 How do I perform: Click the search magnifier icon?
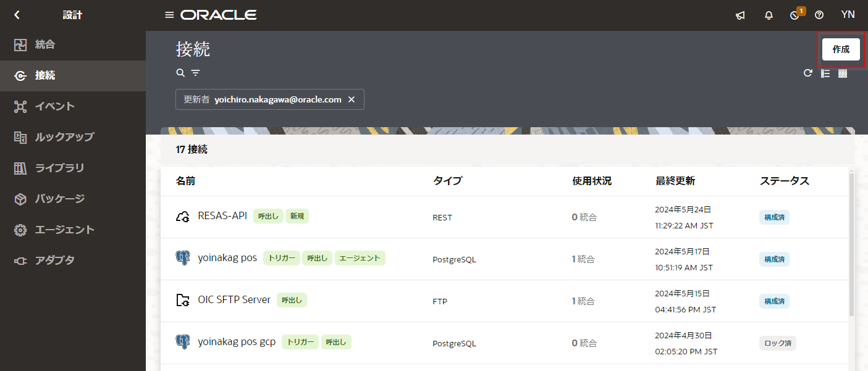(180, 73)
